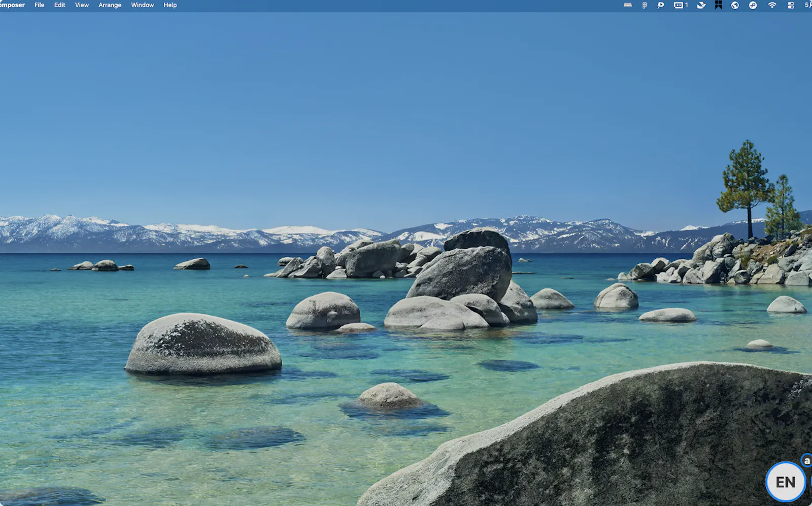Open the View menu

coord(82,5)
